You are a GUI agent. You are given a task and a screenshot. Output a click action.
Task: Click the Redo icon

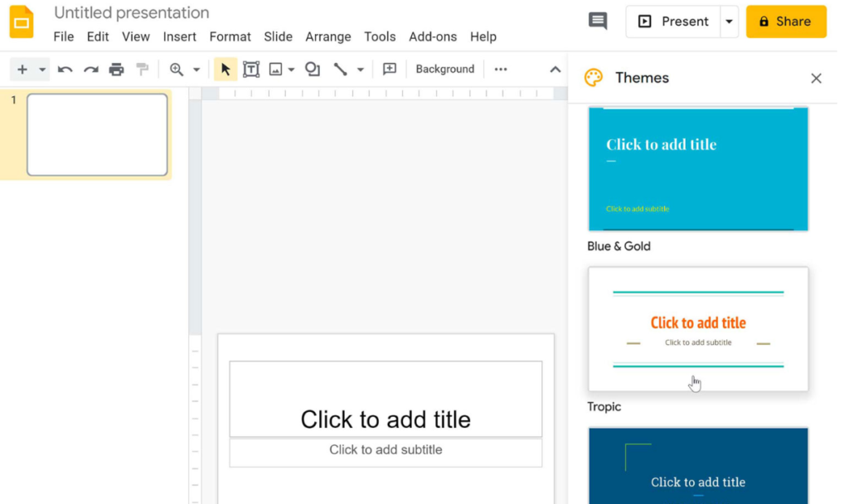pos(89,69)
